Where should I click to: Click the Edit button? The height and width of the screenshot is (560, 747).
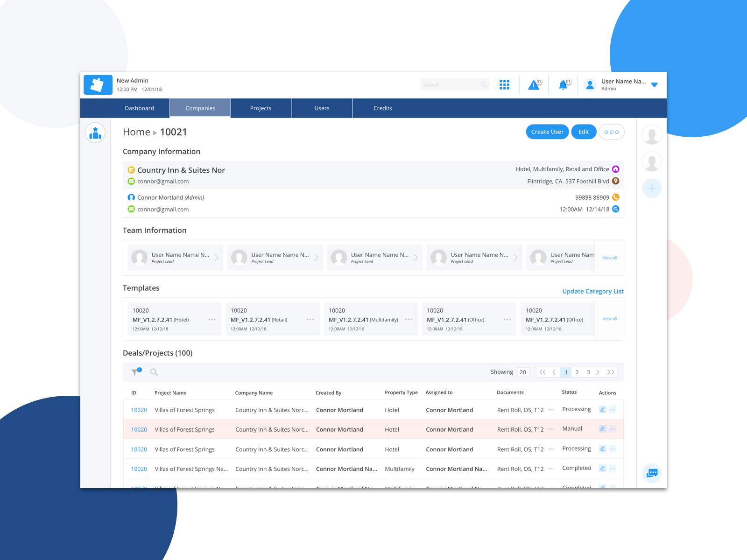point(584,132)
